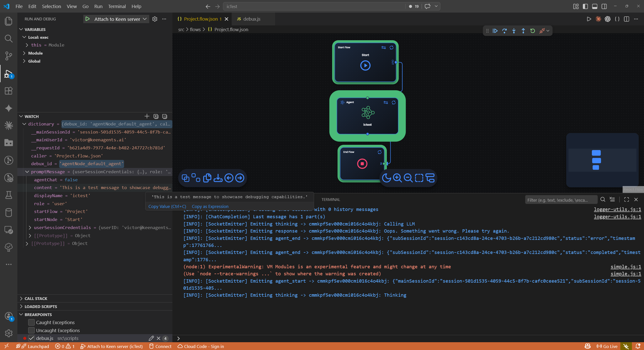The image size is (644, 350).
Task: Click Add Expression plus in WATCH header
Action: coord(147,116)
